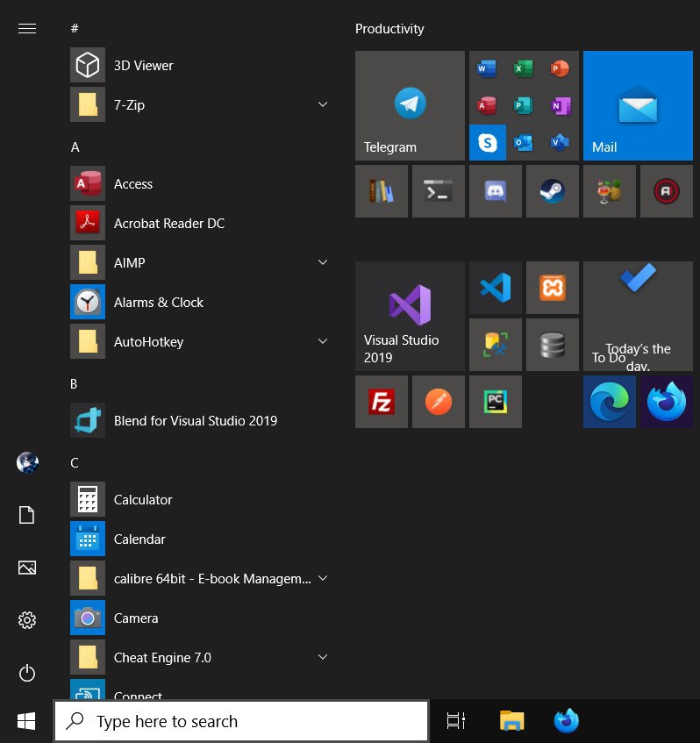Viewport: 700px width, 743px height.
Task: Open the grey database tile
Action: click(552, 345)
